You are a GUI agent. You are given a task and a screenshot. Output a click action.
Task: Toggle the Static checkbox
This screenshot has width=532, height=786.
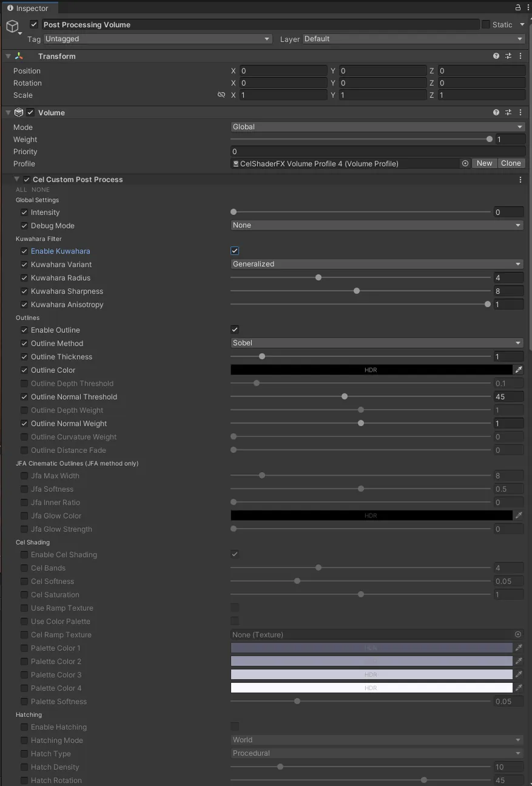pos(486,24)
